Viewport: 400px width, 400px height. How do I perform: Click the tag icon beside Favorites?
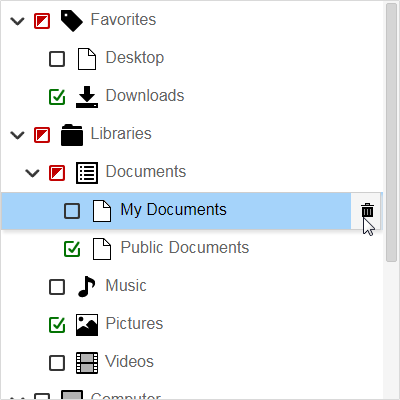tap(72, 21)
